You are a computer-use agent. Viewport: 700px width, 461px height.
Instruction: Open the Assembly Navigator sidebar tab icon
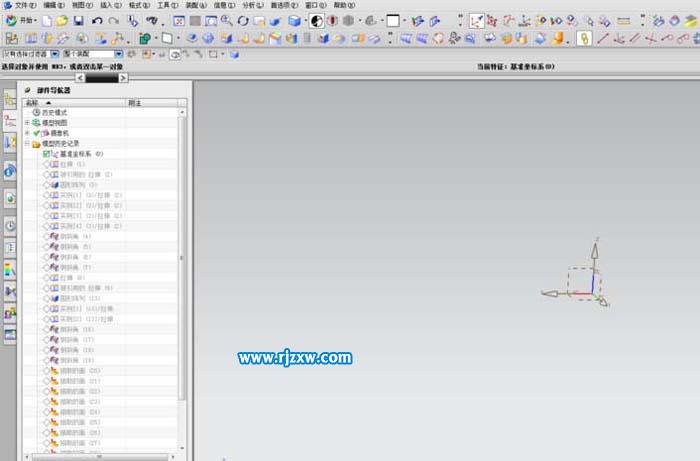point(10,100)
